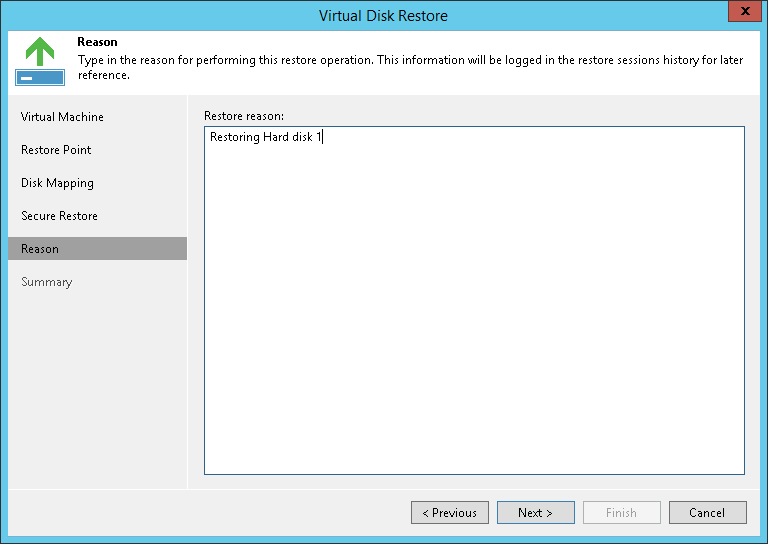Select the highlighted Reason step in sidebar

coord(40,249)
